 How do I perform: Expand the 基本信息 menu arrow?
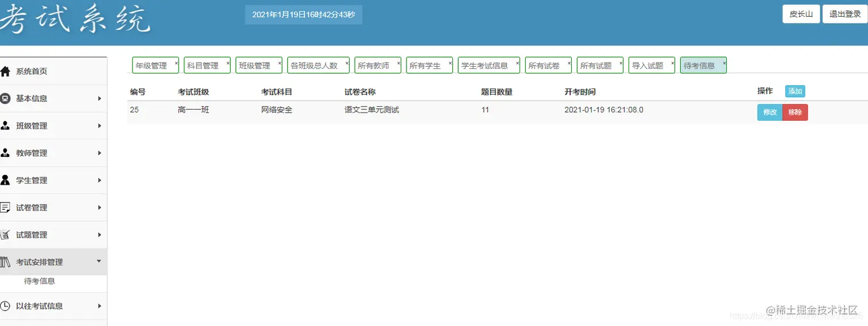[x=99, y=98]
